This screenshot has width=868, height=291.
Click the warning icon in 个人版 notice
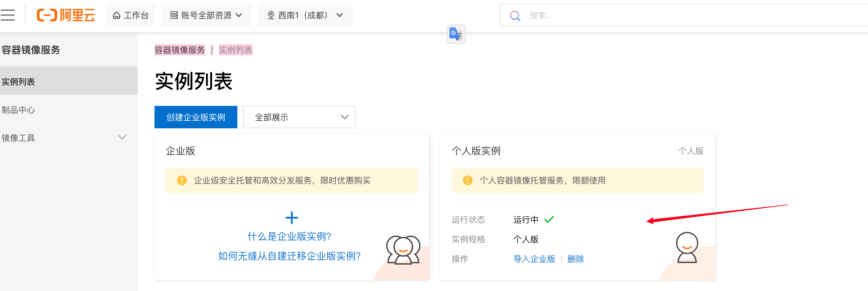click(468, 180)
